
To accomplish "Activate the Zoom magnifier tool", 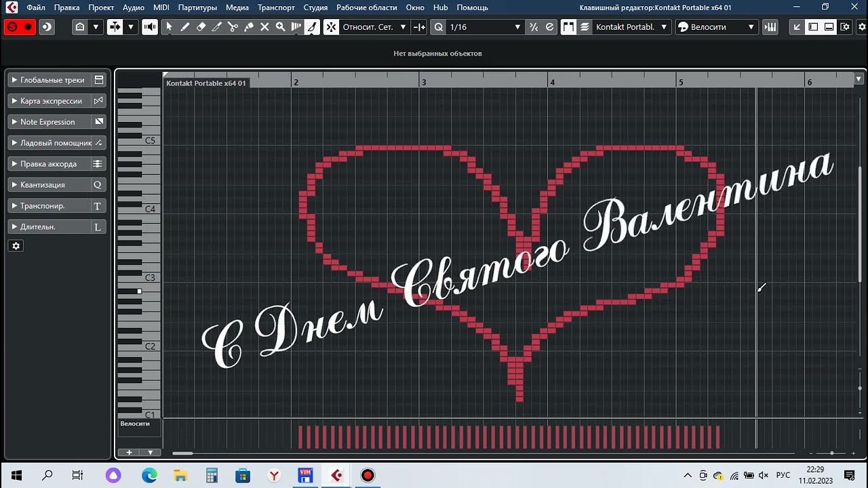I will point(280,27).
